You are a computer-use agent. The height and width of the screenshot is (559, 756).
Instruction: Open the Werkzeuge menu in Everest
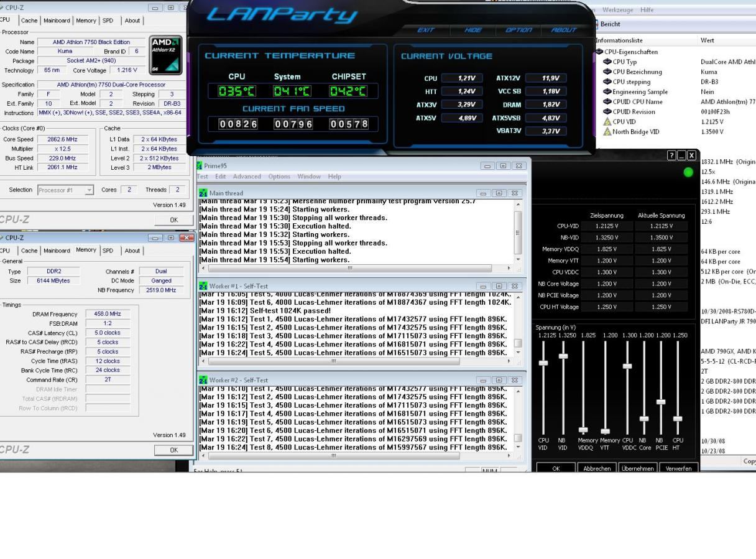pyautogui.click(x=618, y=10)
